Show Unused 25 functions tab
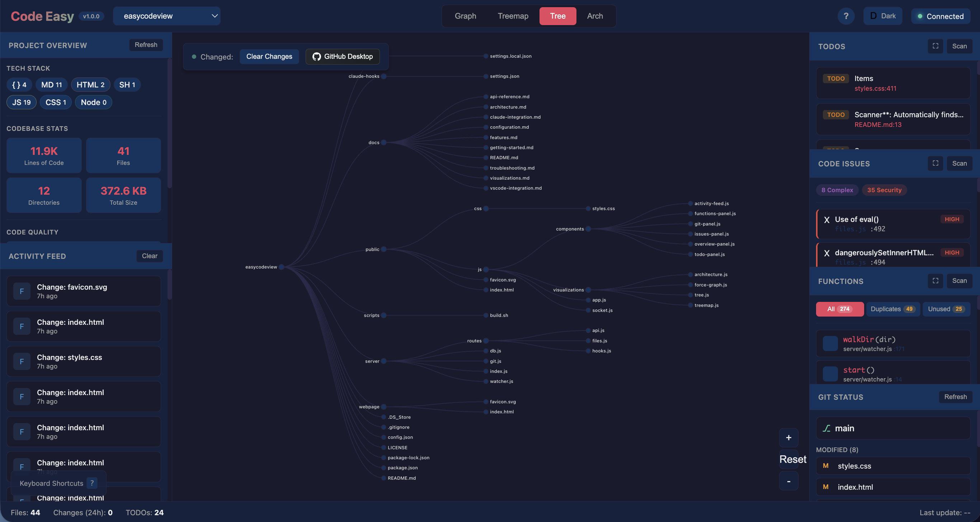The width and height of the screenshot is (980, 522). [x=946, y=309]
